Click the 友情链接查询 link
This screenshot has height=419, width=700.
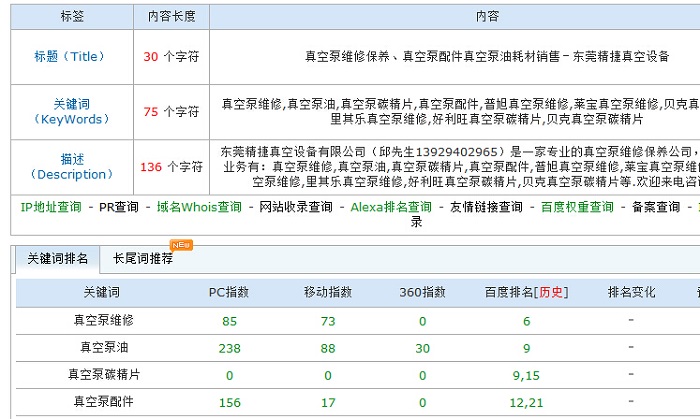pos(486,207)
